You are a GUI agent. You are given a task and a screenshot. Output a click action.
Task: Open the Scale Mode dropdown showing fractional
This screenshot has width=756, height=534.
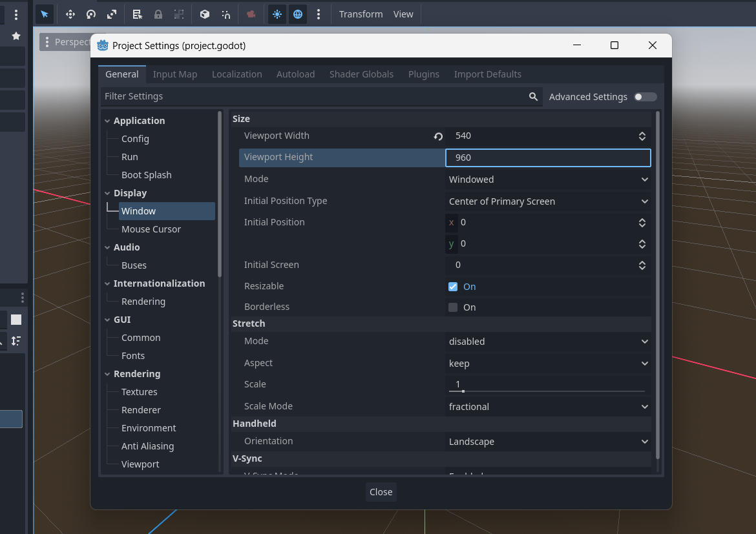[548, 407]
